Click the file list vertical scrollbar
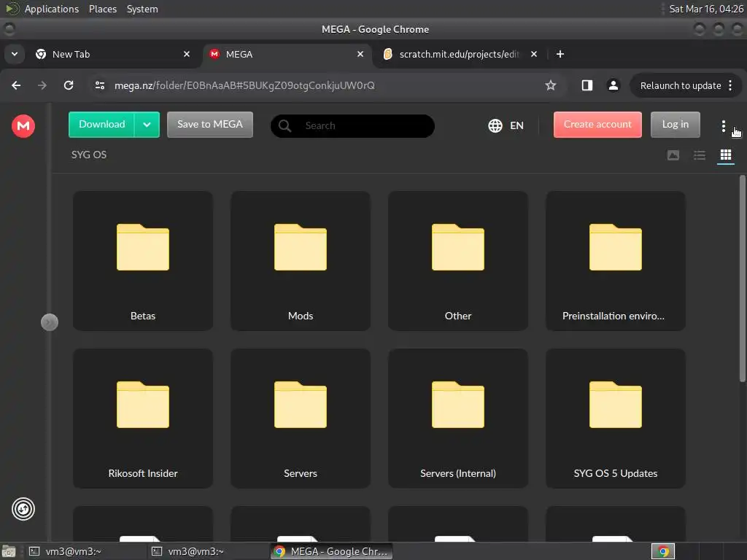Viewport: 747px width, 560px height. pyautogui.click(x=742, y=278)
